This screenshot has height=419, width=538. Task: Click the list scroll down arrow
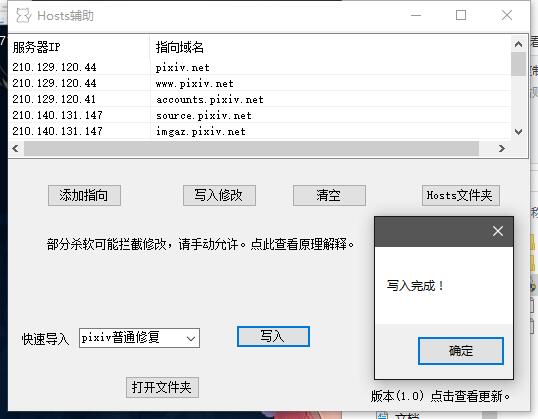tap(518, 131)
